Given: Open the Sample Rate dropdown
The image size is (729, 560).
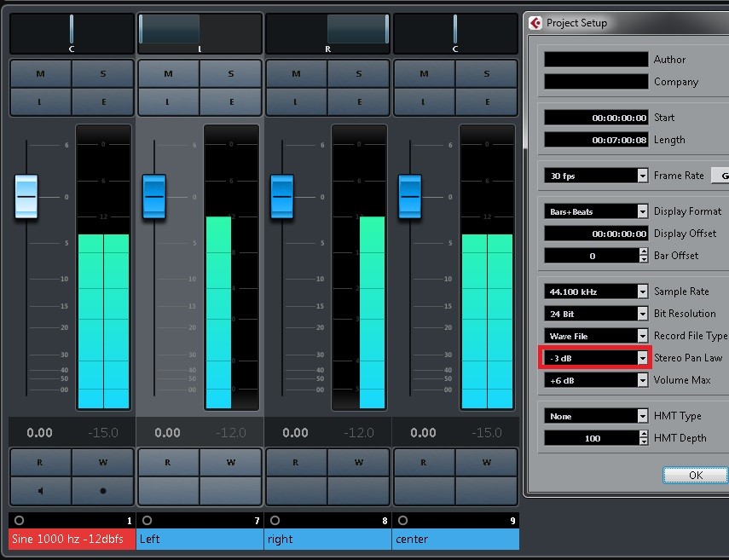Looking at the screenshot, I should 642,292.
